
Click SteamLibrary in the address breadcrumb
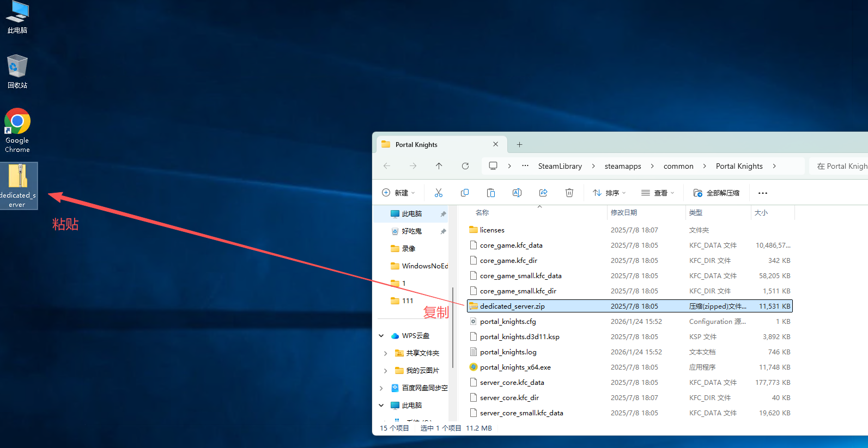coord(560,166)
